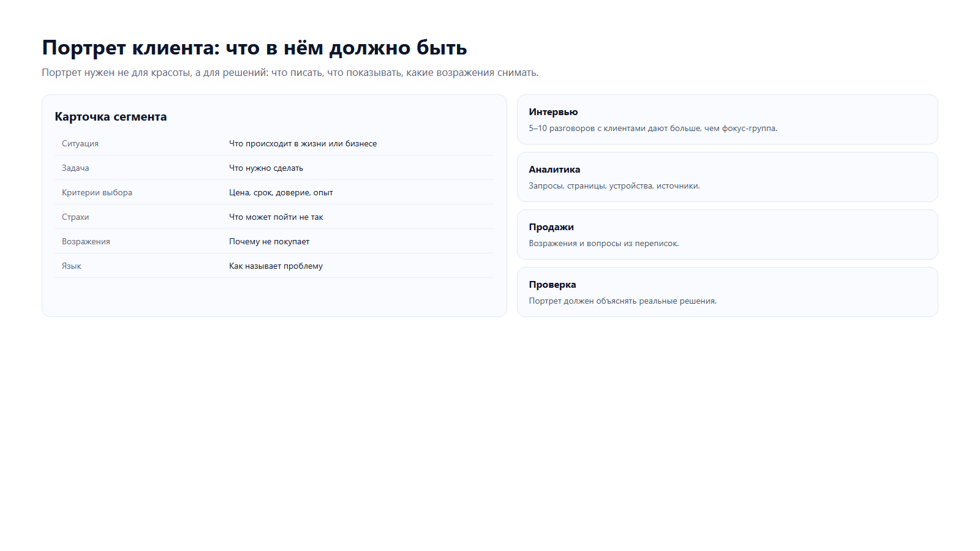Viewport: 980px width, 551px height.
Task: Click the heading "Портрет клиента: что в нём должно быть"
Action: 254,48
